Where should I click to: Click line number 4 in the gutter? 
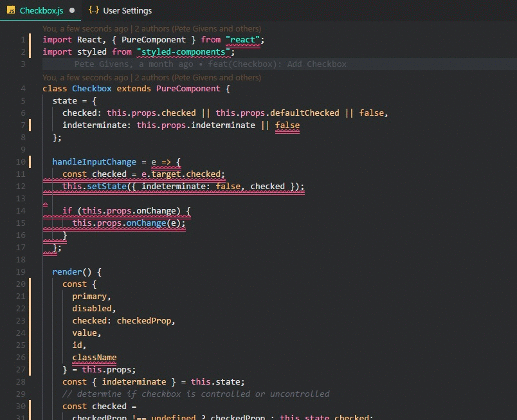(23, 89)
